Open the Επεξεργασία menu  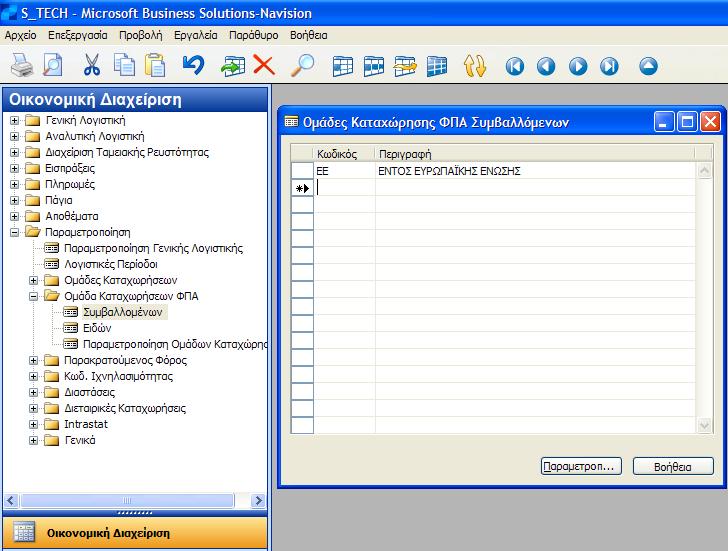pos(78,35)
